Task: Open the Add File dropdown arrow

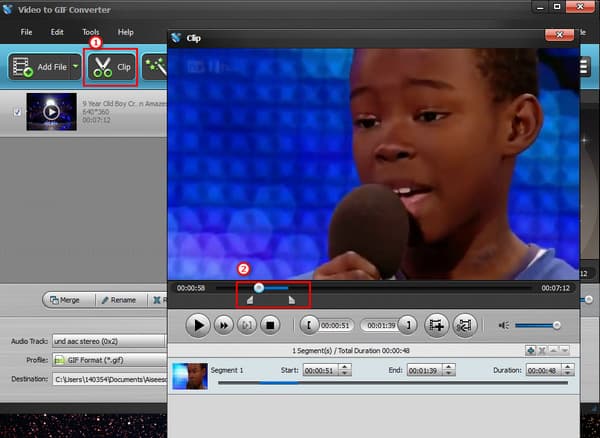Action: click(76, 67)
